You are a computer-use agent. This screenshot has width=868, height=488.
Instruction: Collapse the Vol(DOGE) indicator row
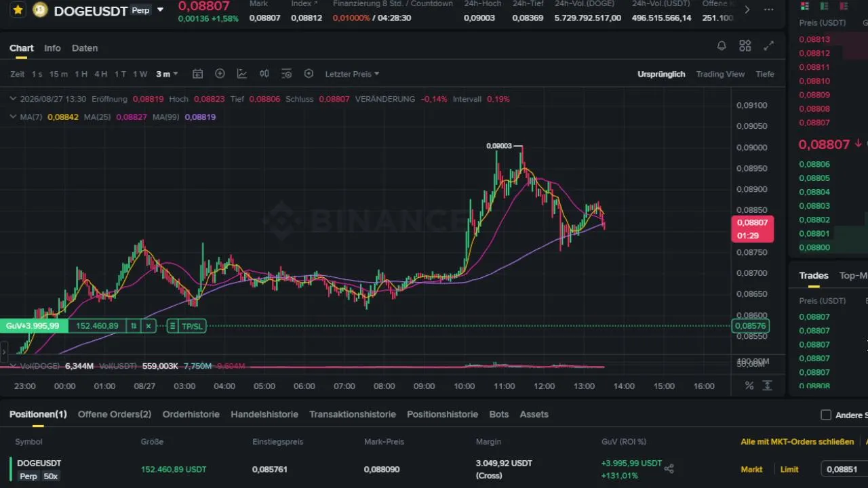[13, 366]
